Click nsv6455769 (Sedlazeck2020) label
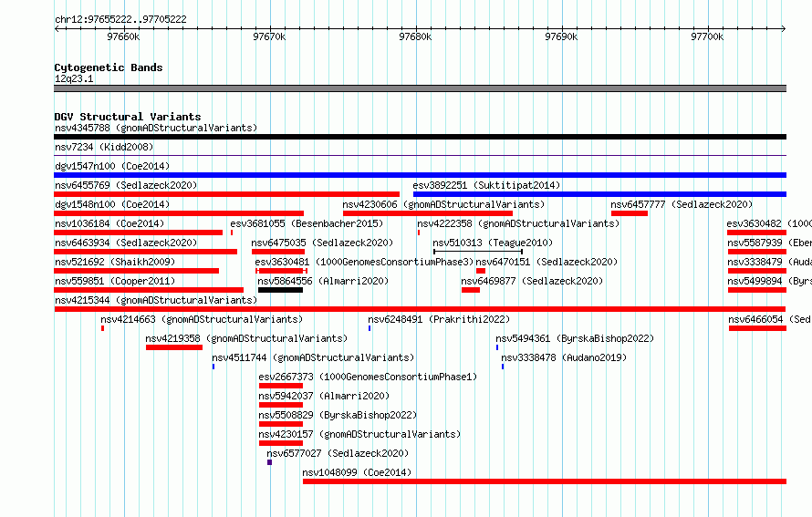Image resolution: width=812 pixels, height=517 pixels. pos(126,185)
